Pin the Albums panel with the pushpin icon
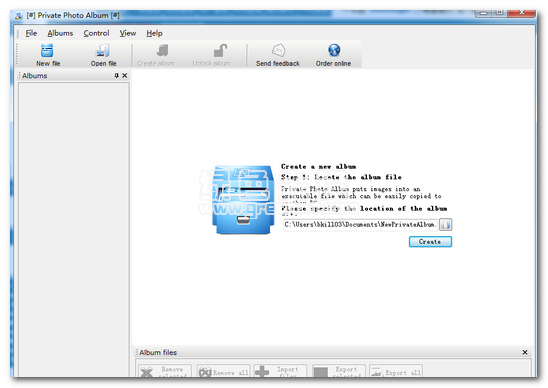The image size is (548, 388). pos(116,76)
